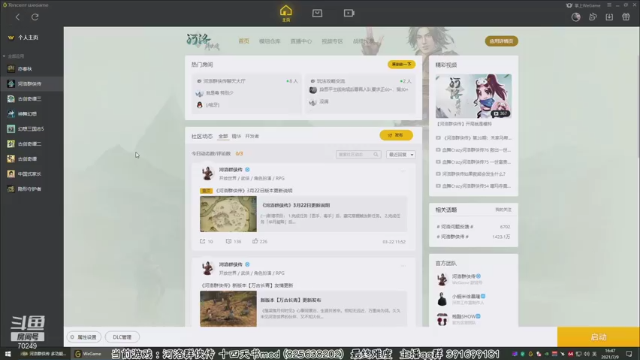Open the friends icon beside avatar
This screenshot has height=360, width=640.
point(593,17)
